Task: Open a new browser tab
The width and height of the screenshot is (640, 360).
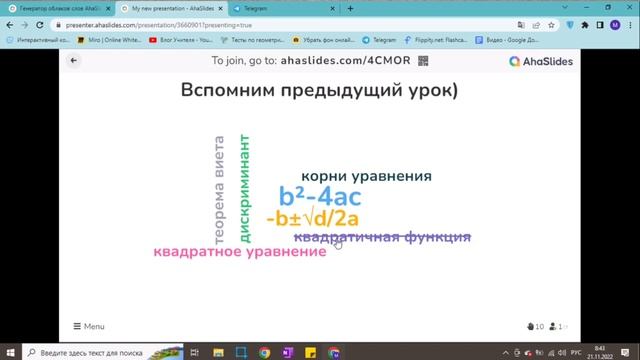Action: point(350,9)
